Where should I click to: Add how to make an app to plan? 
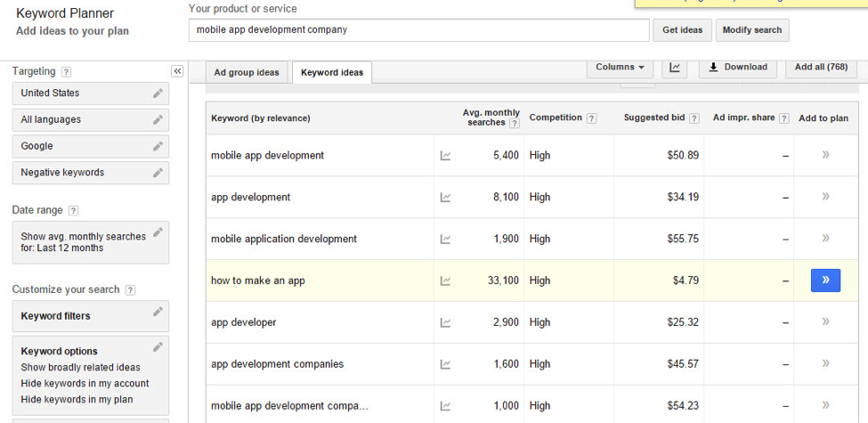click(826, 281)
